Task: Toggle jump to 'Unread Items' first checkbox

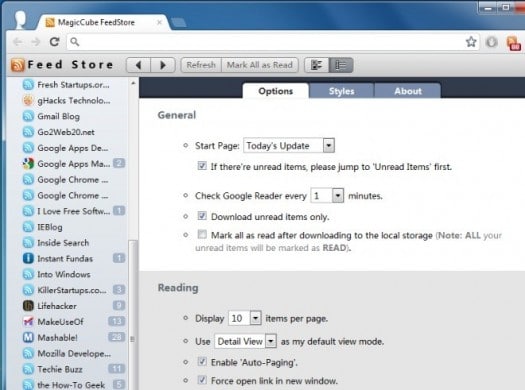Action: (x=202, y=166)
